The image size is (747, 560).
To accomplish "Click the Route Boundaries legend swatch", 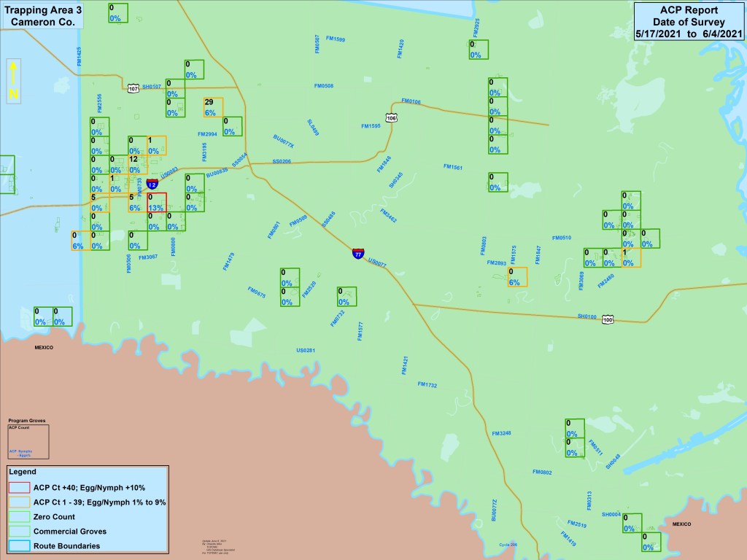I will coord(20,545).
